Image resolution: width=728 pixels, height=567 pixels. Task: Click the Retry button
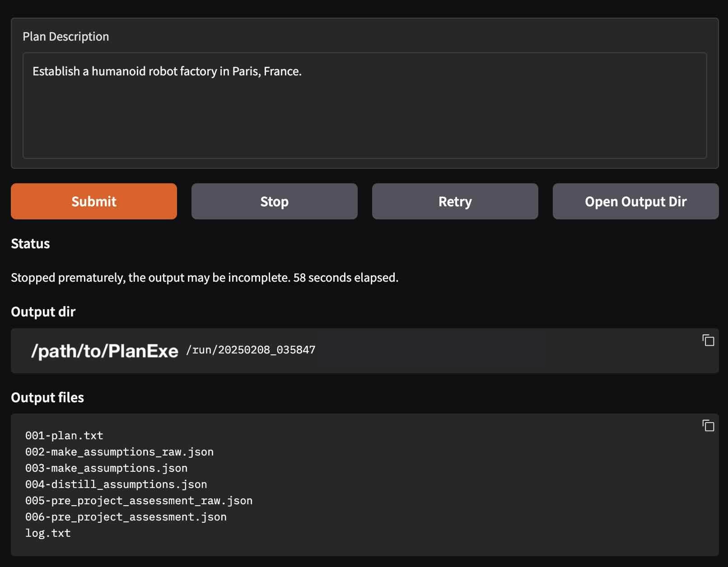coord(454,201)
